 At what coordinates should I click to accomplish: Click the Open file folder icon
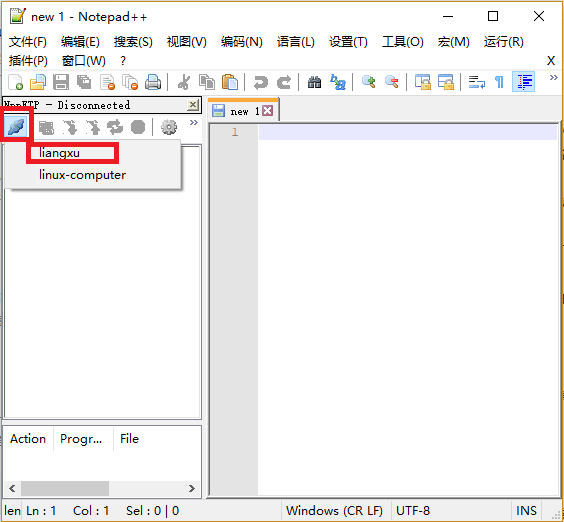click(38, 82)
